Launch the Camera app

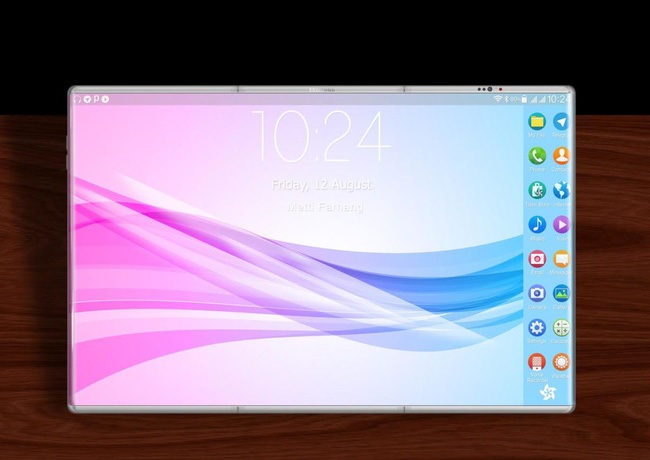point(537,293)
